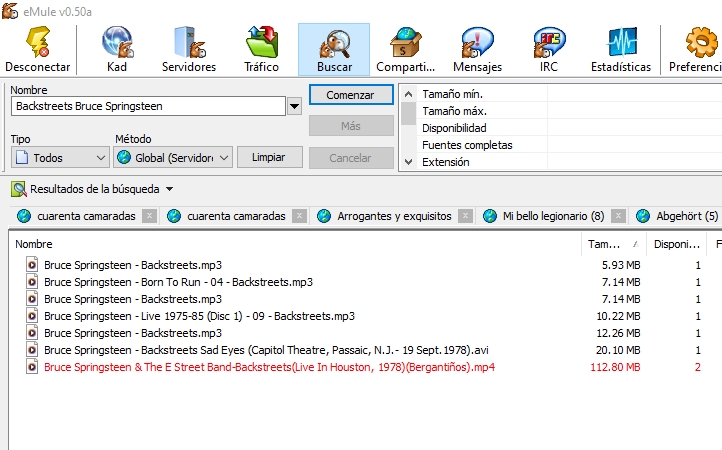Open the Servidores page

coord(189,49)
